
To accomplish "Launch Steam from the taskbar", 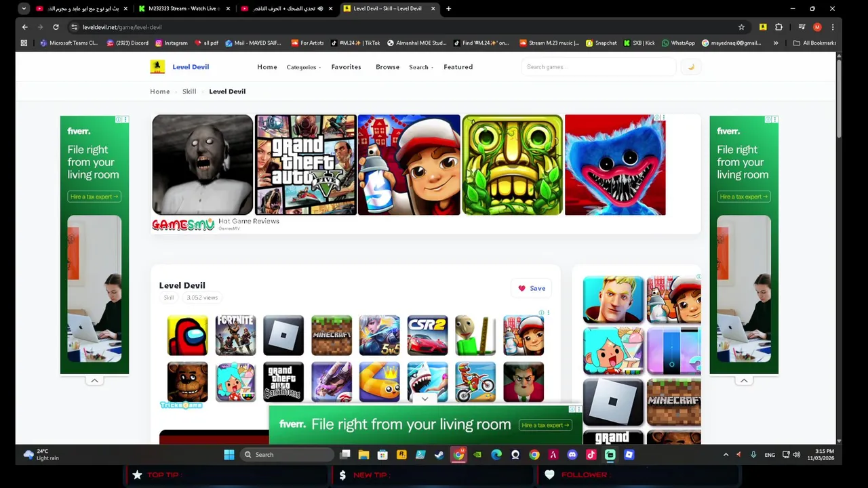I will (439, 455).
